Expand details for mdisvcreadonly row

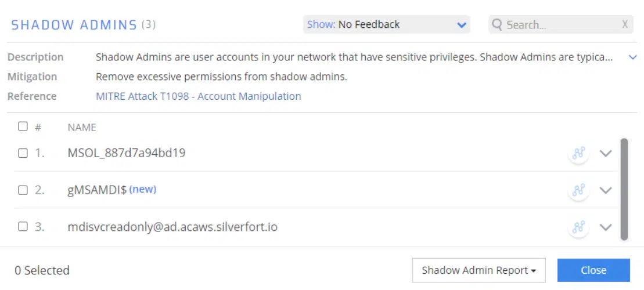click(606, 227)
